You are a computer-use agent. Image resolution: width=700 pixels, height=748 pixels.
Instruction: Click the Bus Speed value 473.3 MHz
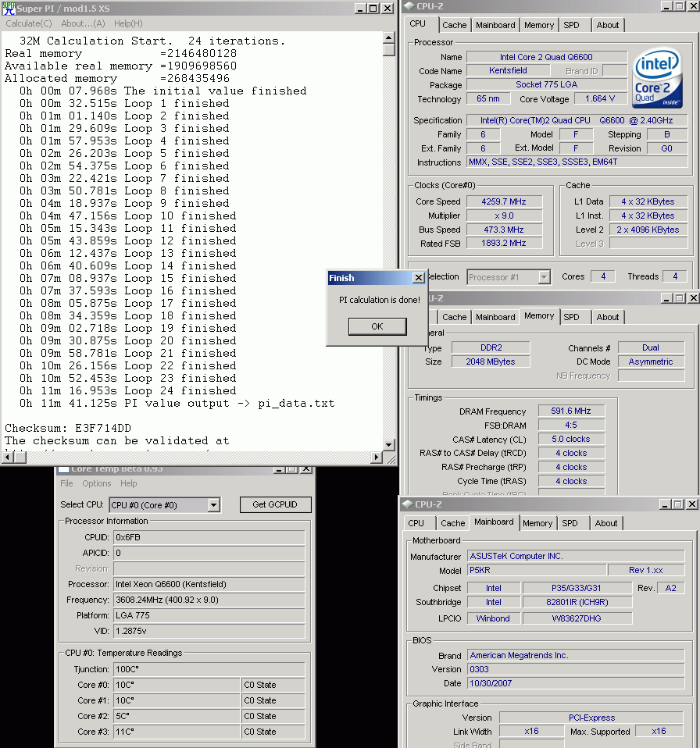[504, 230]
